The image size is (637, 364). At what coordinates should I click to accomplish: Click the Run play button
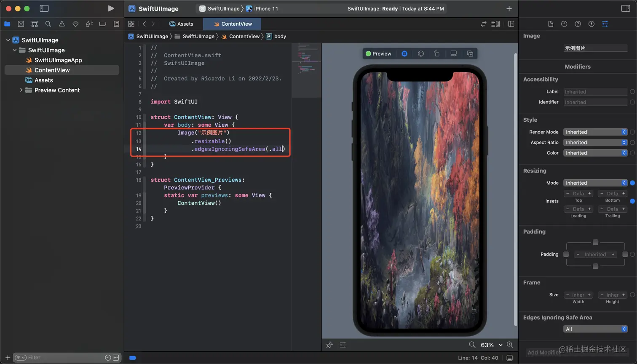111,8
